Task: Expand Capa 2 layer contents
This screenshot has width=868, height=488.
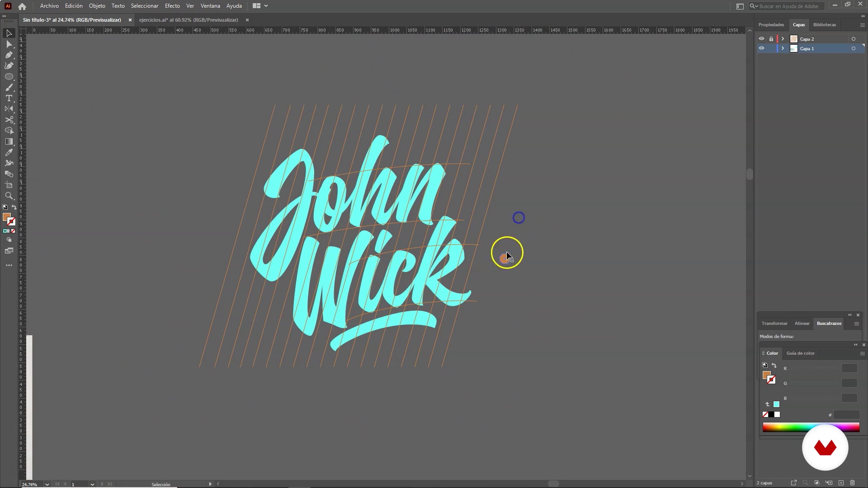Action: tap(783, 39)
